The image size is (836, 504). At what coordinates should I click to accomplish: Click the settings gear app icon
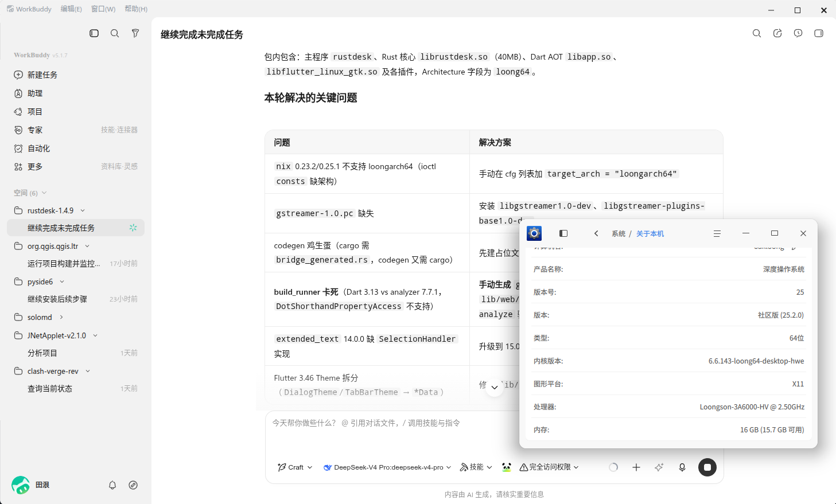[534, 233]
